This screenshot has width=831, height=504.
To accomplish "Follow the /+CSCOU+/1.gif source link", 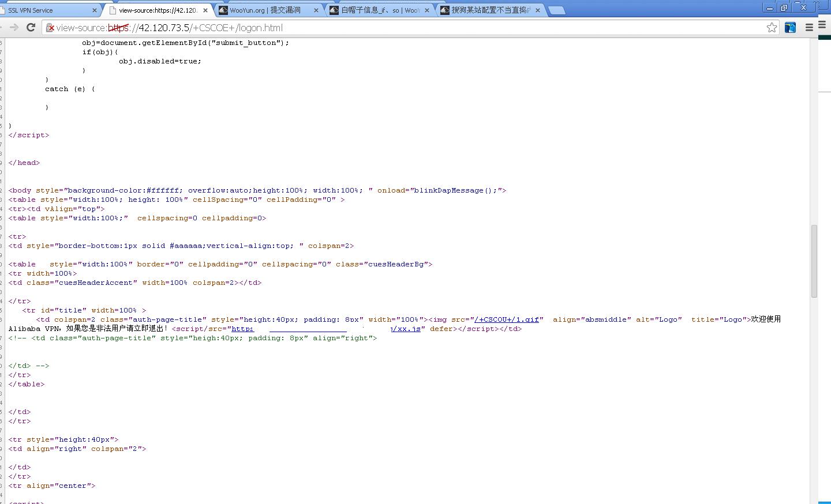I will click(x=507, y=319).
